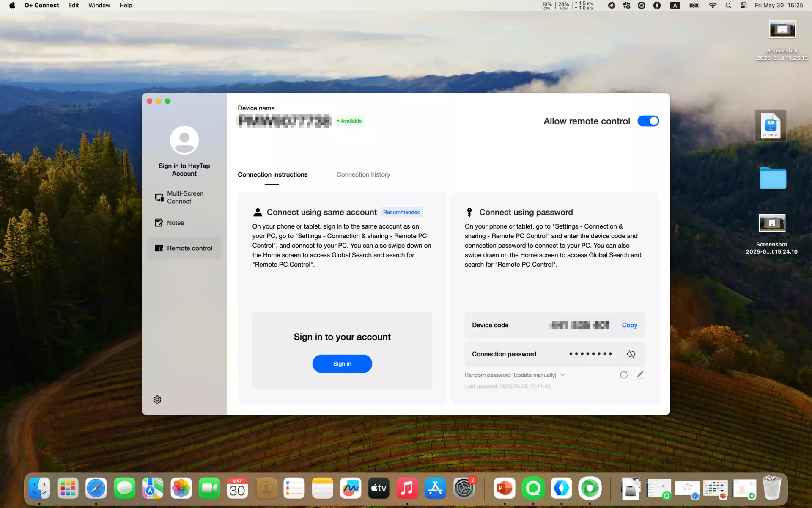Edit the connection password with pencil icon
Viewport: 812px width, 508px height.
[x=640, y=375]
